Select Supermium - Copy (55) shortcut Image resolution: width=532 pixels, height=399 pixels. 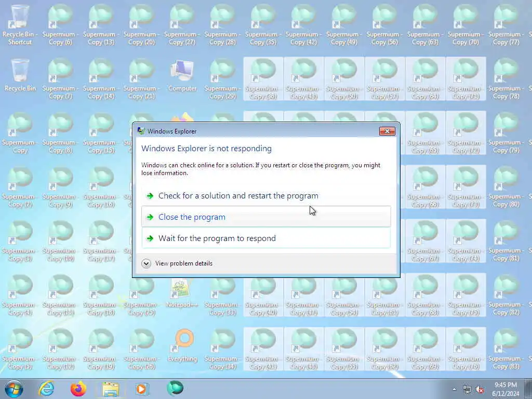pos(344,349)
